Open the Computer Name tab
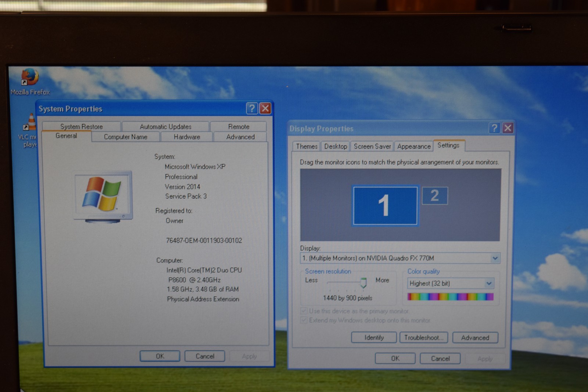Image resolution: width=588 pixels, height=392 pixels. pyautogui.click(x=126, y=137)
